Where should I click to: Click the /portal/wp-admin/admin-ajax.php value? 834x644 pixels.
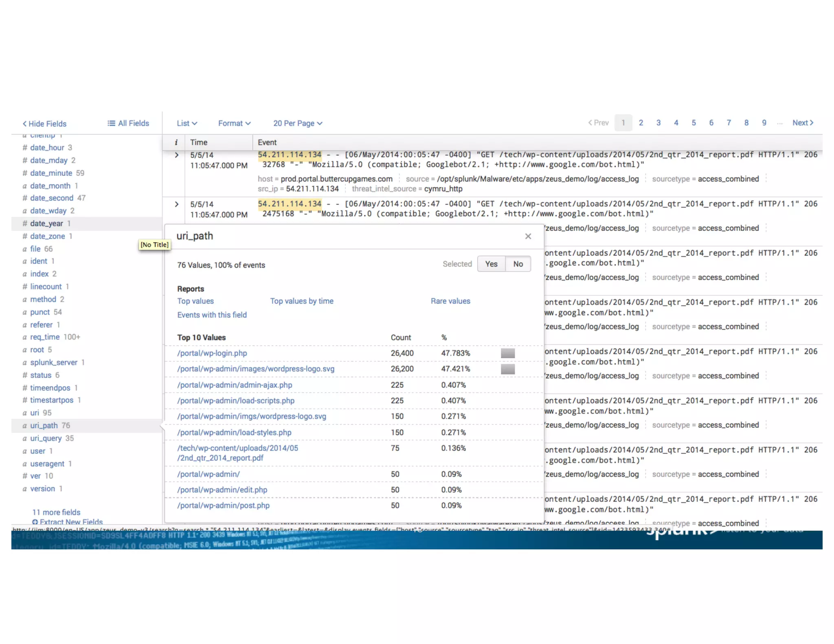235,385
